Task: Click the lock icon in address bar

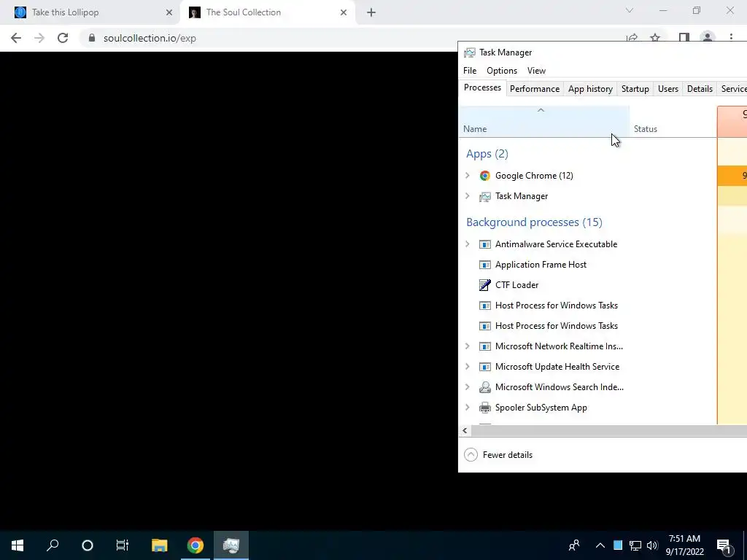Action: point(92,38)
